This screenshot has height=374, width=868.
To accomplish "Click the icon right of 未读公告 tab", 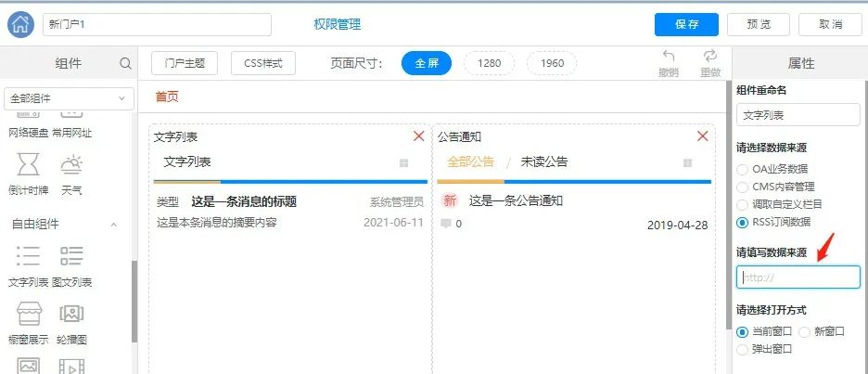I will [x=687, y=163].
